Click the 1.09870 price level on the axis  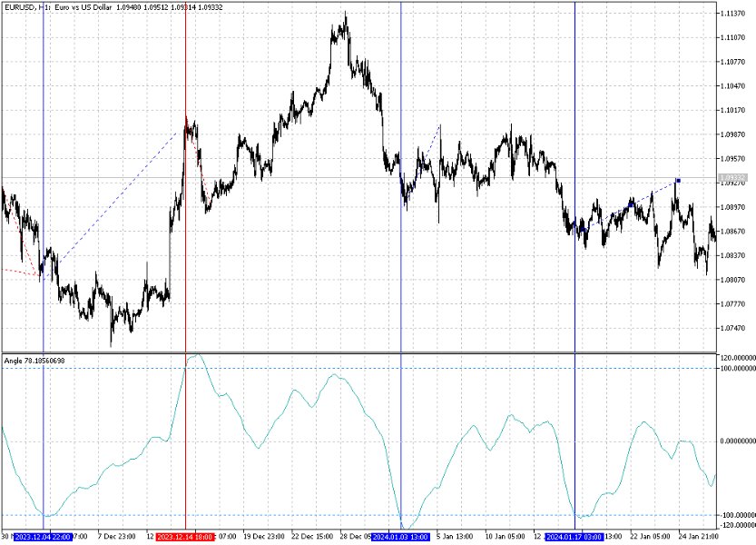point(734,134)
